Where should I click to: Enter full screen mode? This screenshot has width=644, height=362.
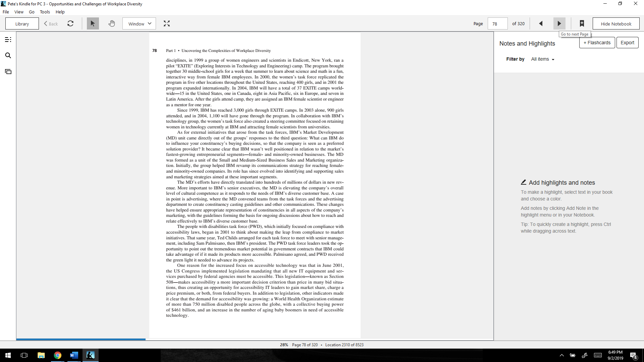[167, 24]
